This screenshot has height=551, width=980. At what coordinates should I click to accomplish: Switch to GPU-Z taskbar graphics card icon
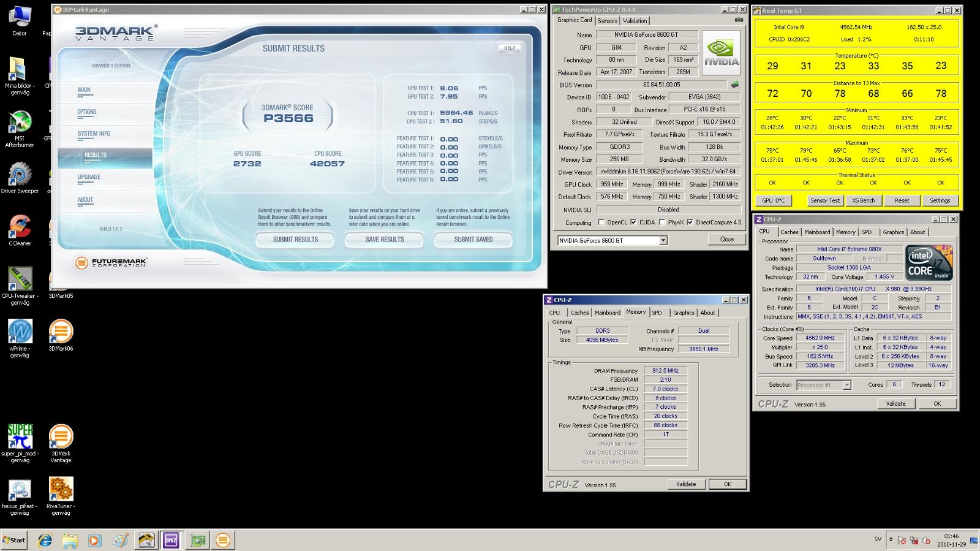pyautogui.click(x=197, y=540)
